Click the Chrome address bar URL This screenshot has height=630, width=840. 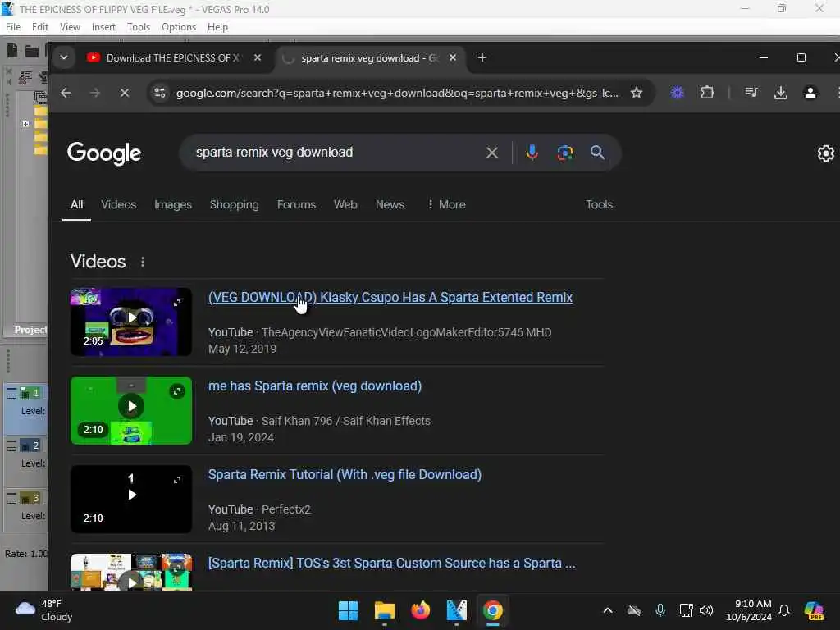[397, 93]
